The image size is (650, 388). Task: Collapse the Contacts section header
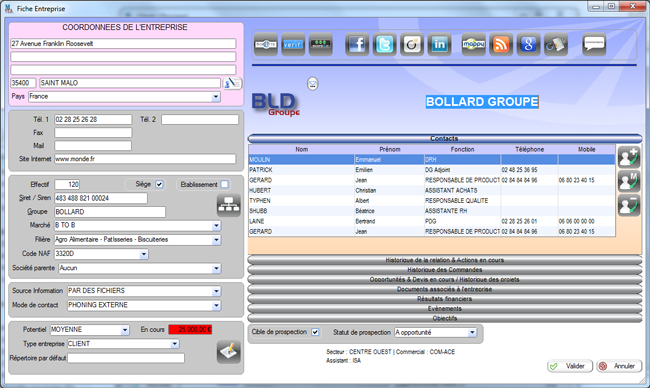(445, 138)
